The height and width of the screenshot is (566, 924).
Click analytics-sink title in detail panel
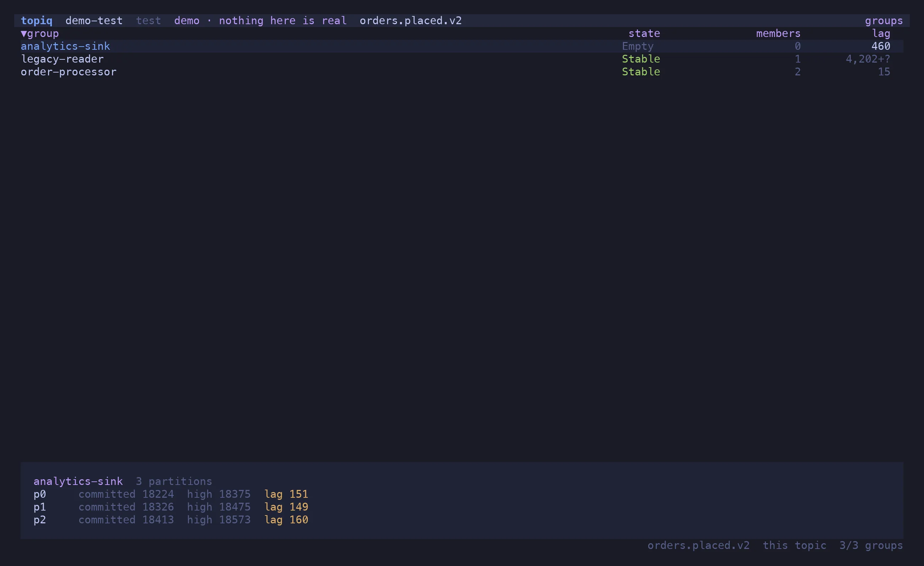coord(78,481)
